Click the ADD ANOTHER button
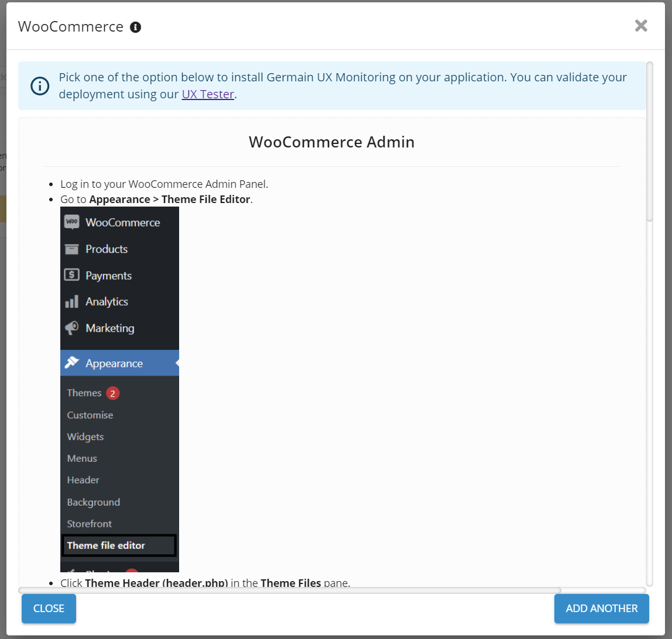Screen dimensions: 672x639 [x=601, y=609]
